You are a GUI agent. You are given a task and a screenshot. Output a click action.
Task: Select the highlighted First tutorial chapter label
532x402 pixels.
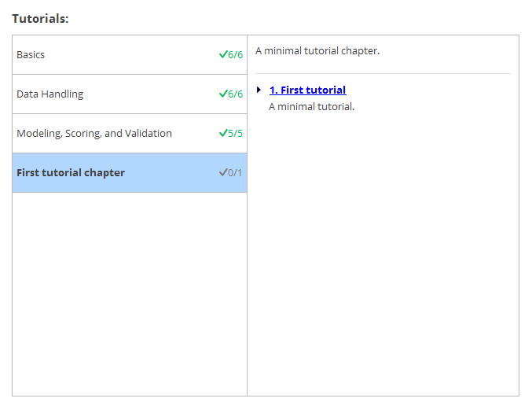pos(71,173)
